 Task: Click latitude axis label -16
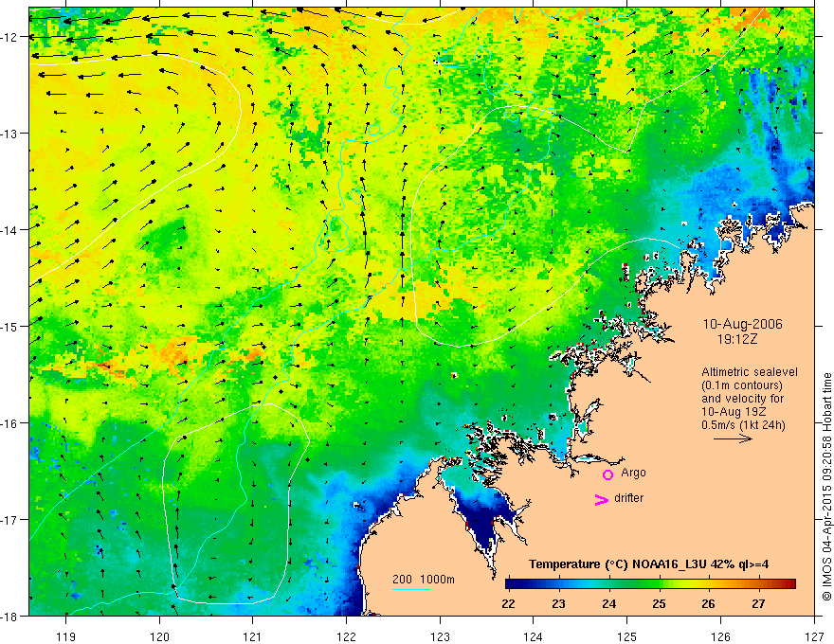(9, 423)
